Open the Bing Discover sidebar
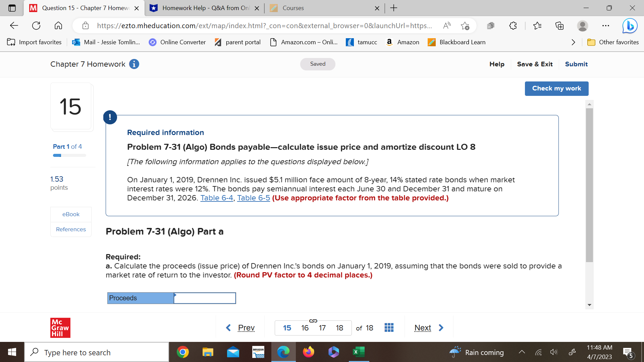The width and height of the screenshot is (644, 362). coord(630,25)
